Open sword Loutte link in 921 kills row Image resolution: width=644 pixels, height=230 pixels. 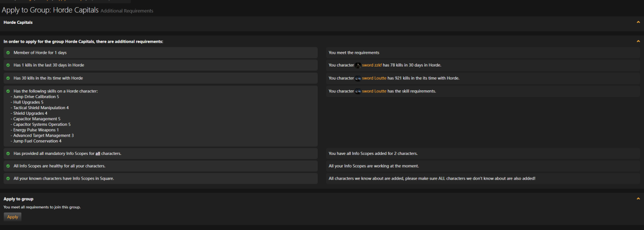pos(374,78)
